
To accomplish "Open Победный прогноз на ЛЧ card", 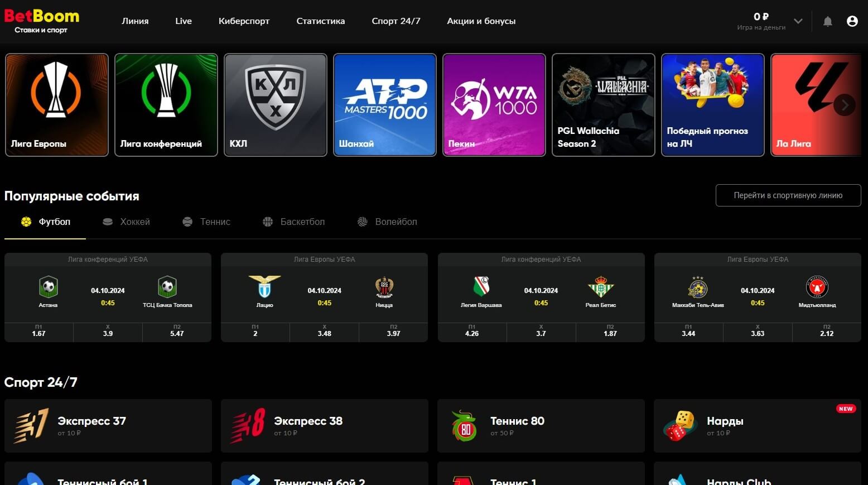I will pos(713,105).
